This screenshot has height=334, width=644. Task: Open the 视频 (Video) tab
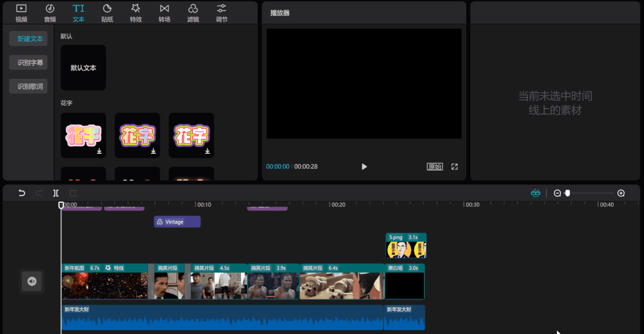[21, 13]
